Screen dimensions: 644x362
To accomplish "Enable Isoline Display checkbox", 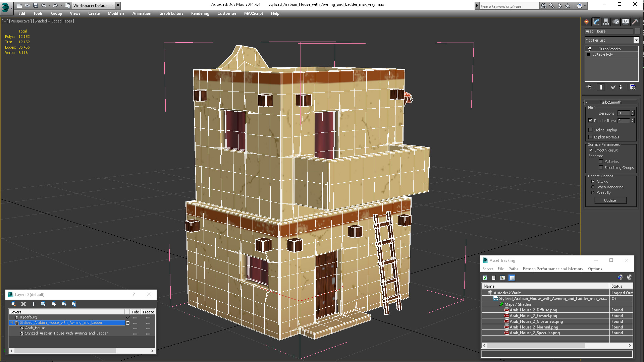I will [x=591, y=130].
